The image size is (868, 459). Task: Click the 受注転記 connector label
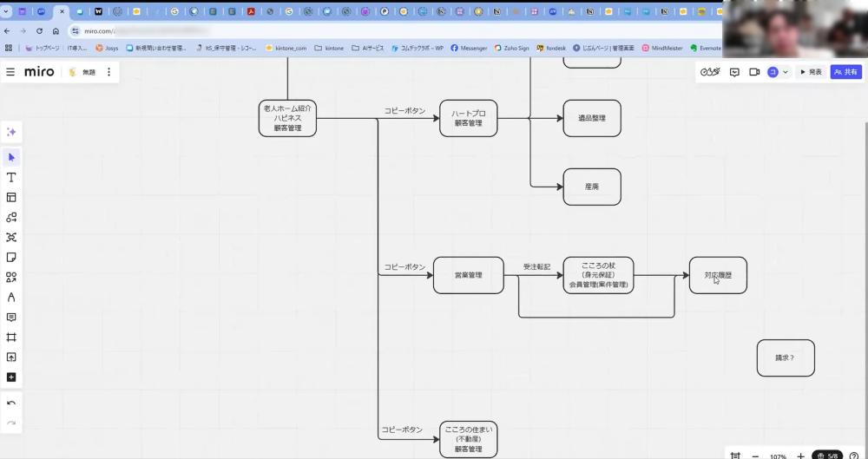[x=536, y=267]
